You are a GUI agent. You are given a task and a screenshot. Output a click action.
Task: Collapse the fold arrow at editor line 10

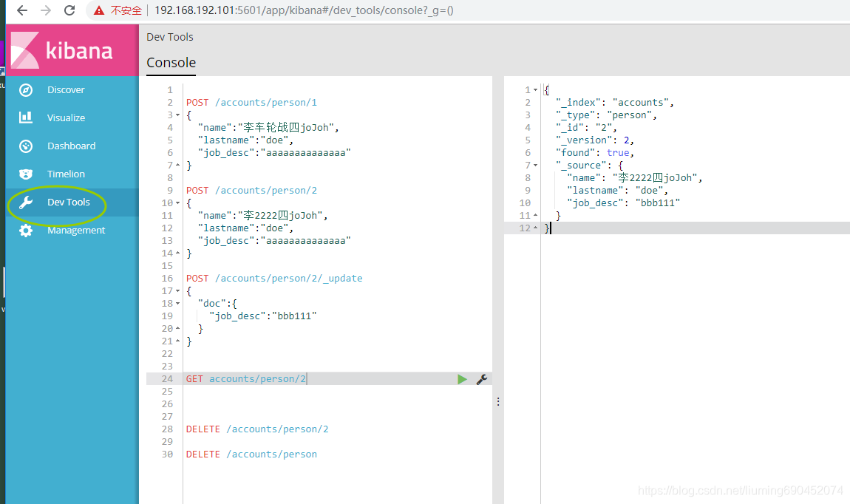pyautogui.click(x=177, y=202)
